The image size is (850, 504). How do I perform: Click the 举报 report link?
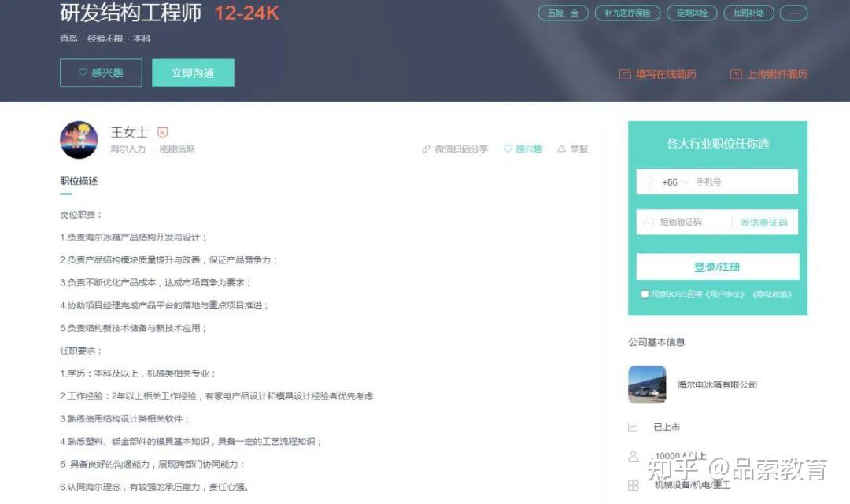[572, 149]
